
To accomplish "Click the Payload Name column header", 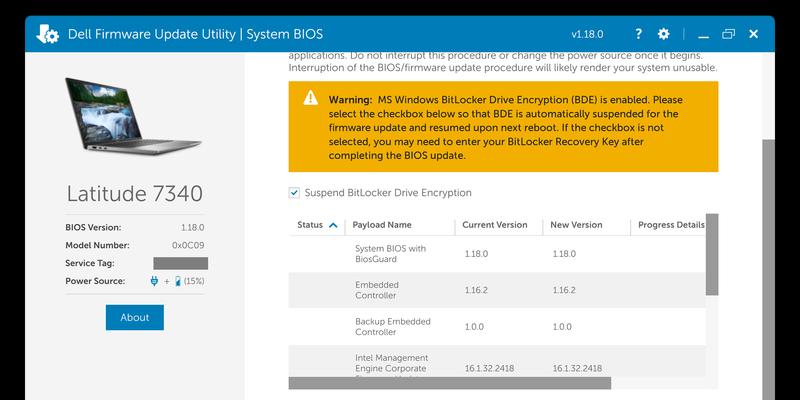I will point(382,225).
